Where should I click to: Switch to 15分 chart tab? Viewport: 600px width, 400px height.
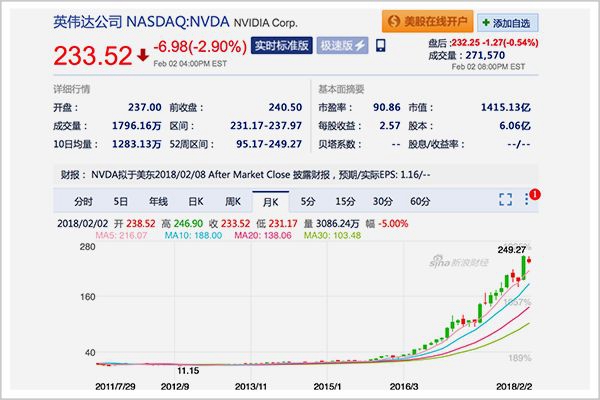[345, 201]
